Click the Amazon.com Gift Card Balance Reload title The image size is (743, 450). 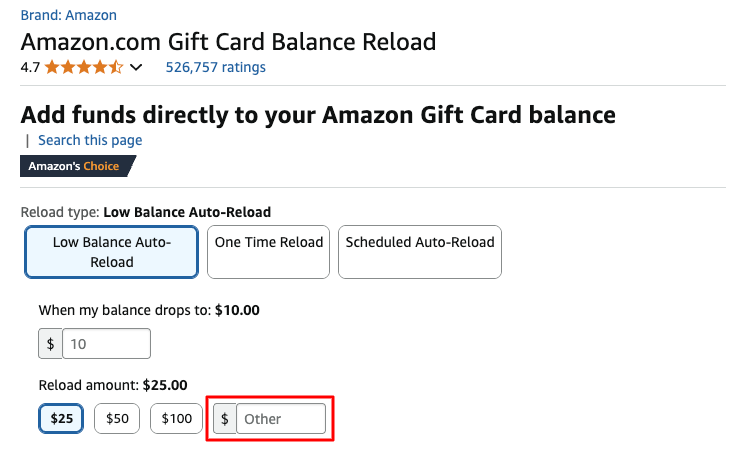228,42
